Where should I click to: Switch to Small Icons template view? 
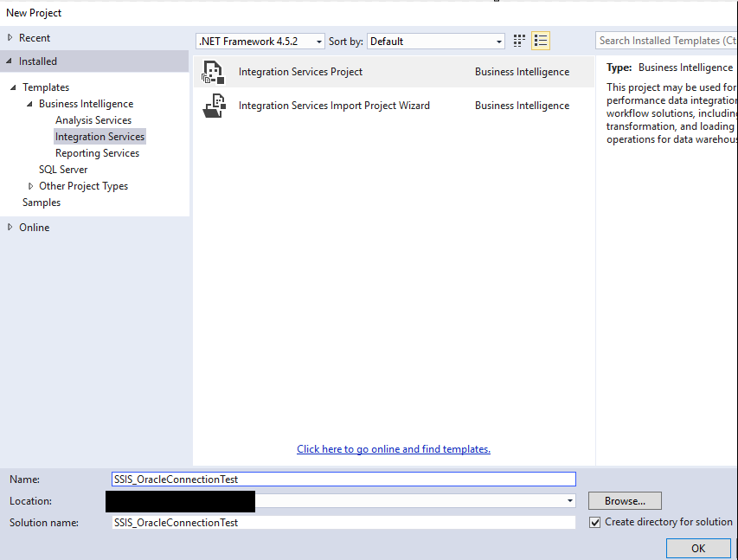click(x=519, y=40)
